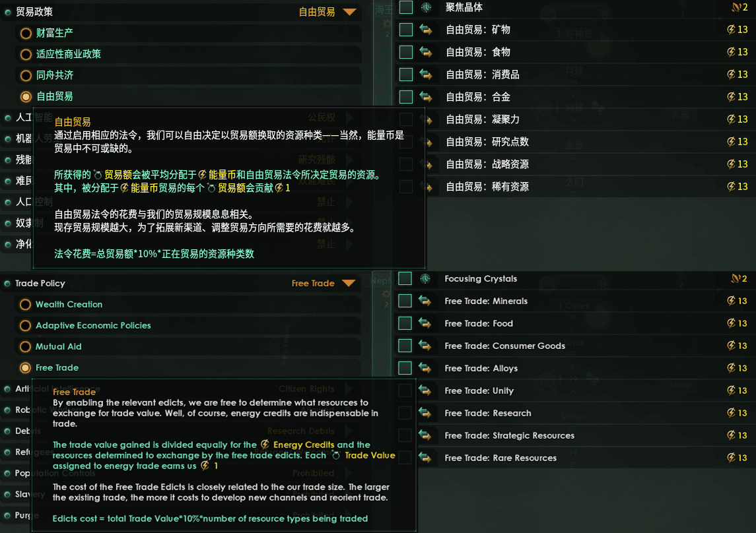
Task: Click trade arrows icon for Consumer Goods
Action: [x=425, y=346]
